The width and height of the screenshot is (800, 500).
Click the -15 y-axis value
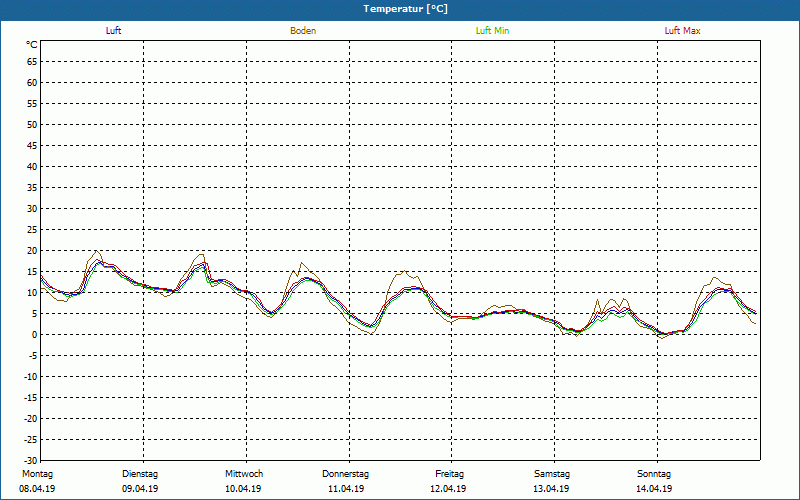[x=31, y=397]
